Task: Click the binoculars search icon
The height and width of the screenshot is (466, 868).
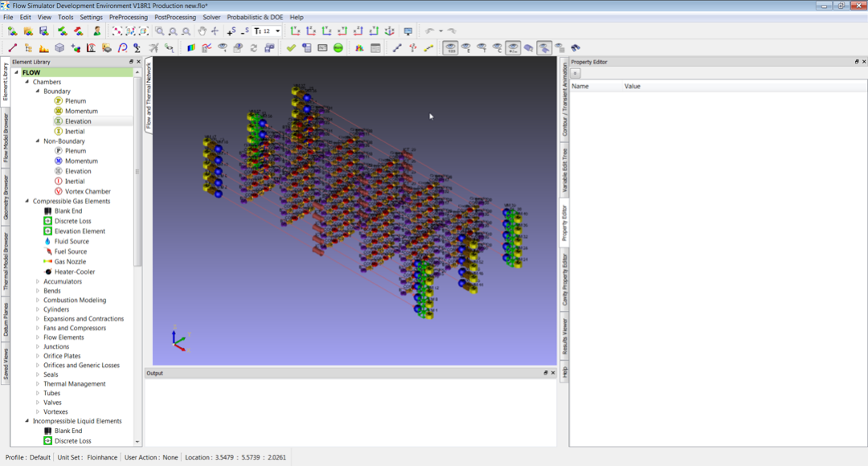Action: point(575,48)
